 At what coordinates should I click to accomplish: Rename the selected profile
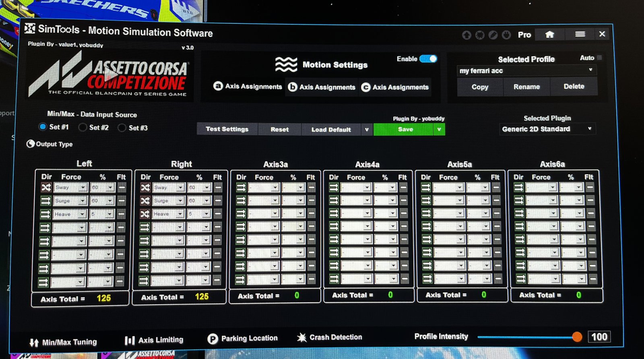(x=526, y=87)
